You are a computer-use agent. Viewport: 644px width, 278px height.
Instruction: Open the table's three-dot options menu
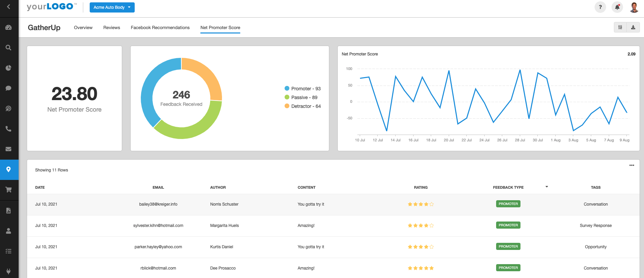631,165
